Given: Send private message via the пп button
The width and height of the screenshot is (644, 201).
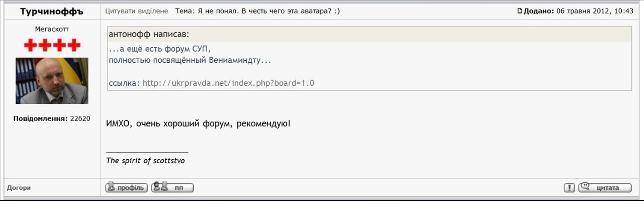Looking at the screenshot, I should coord(172,187).
